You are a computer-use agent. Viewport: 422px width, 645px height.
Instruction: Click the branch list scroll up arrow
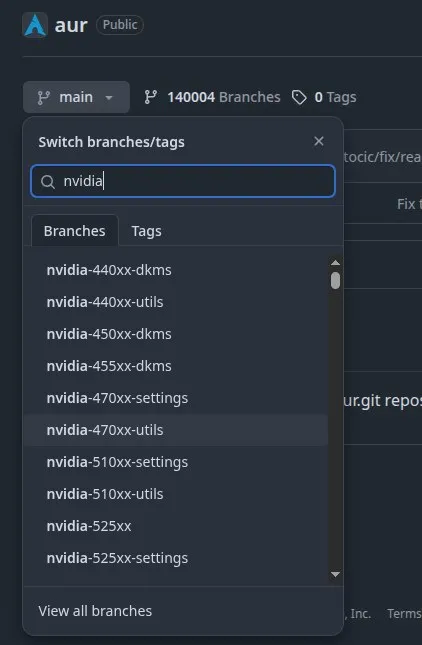click(x=335, y=262)
